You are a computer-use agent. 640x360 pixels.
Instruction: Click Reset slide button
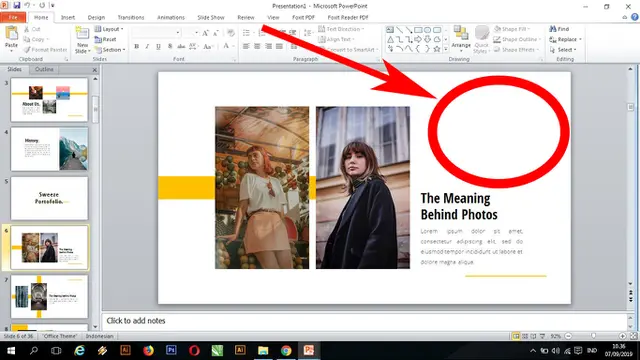click(105, 40)
